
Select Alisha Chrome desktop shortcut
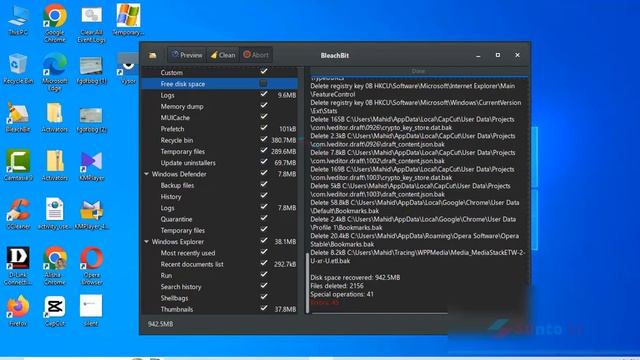(x=55, y=265)
